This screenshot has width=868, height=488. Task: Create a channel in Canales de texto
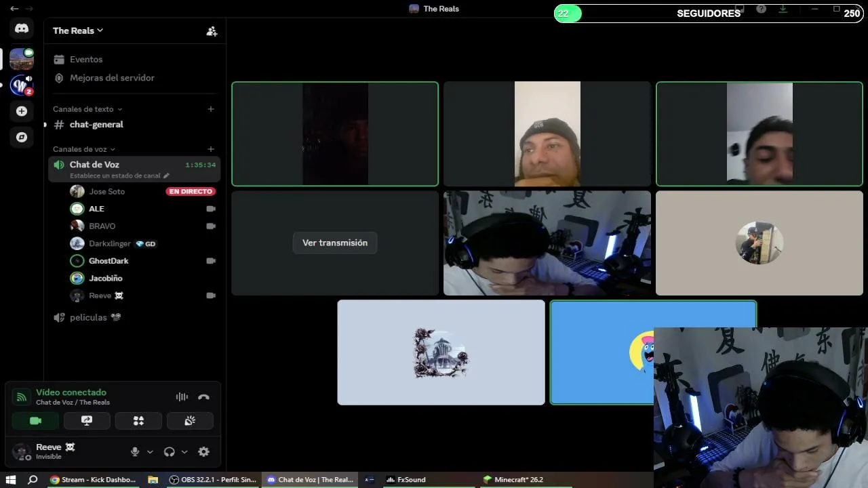click(x=211, y=109)
